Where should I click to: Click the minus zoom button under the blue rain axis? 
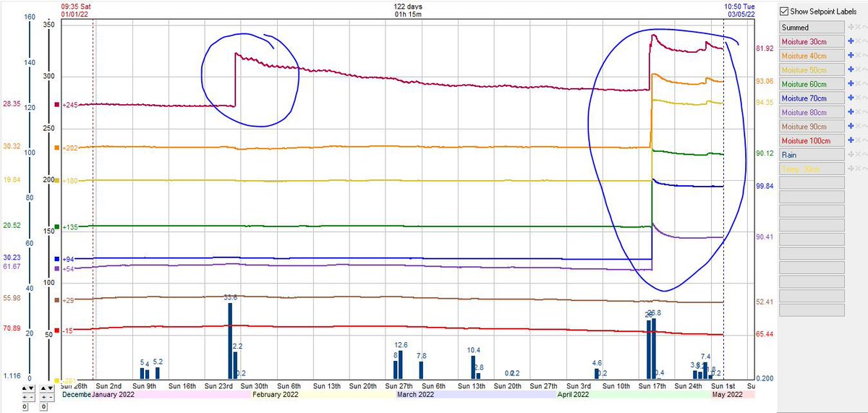click(31, 397)
